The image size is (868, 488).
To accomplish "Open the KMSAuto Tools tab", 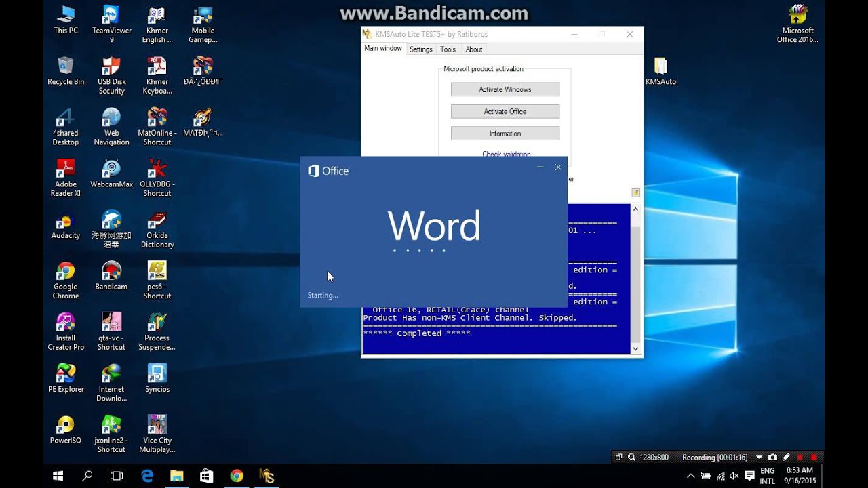I will tap(448, 49).
